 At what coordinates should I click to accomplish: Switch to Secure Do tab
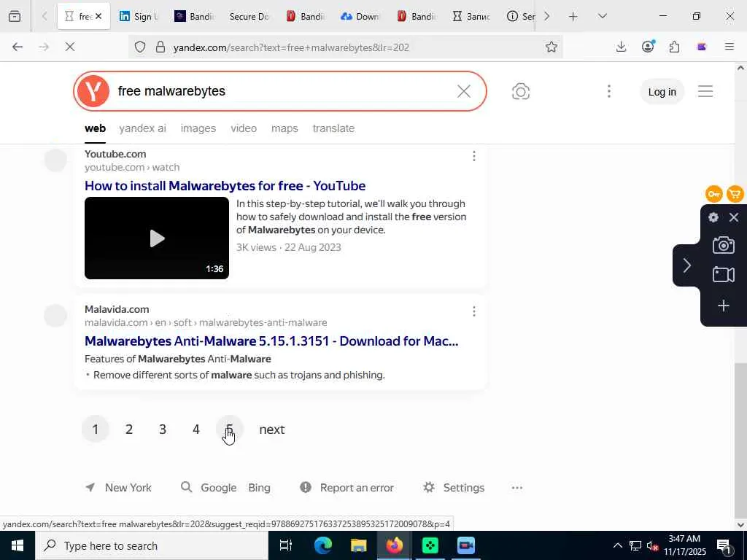click(x=249, y=16)
